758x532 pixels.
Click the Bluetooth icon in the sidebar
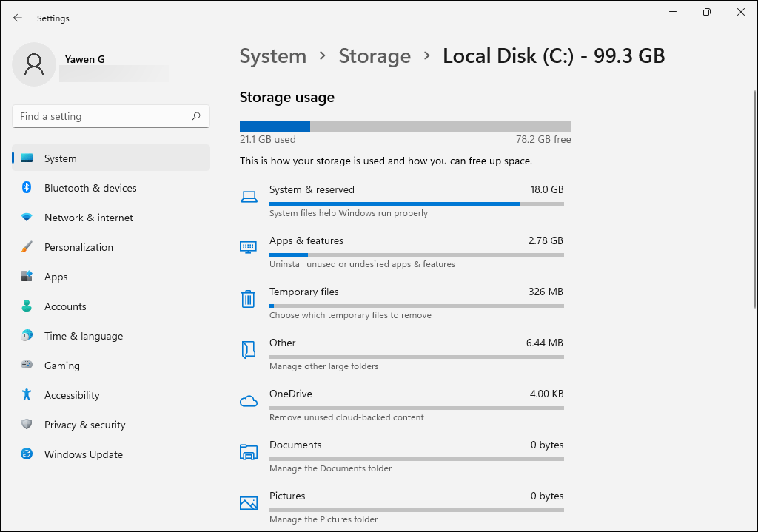tap(27, 187)
